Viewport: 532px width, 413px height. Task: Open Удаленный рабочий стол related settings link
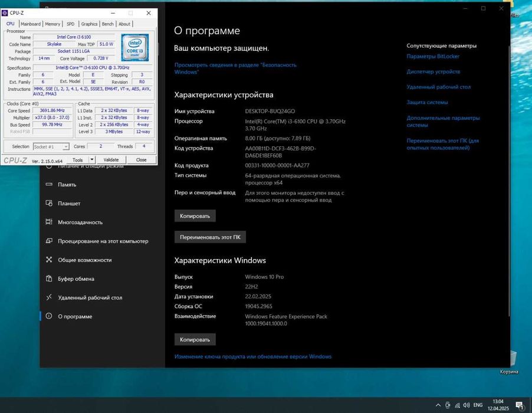pos(439,87)
